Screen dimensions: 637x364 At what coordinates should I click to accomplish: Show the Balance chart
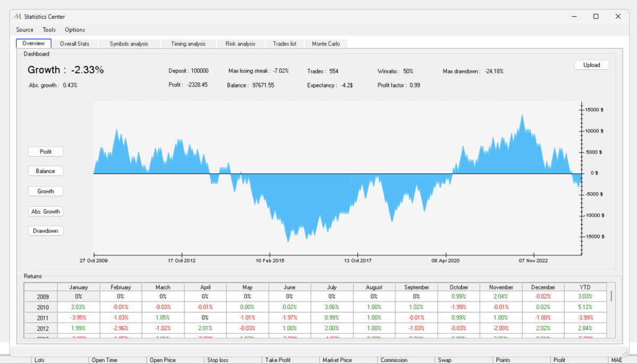pos(46,171)
